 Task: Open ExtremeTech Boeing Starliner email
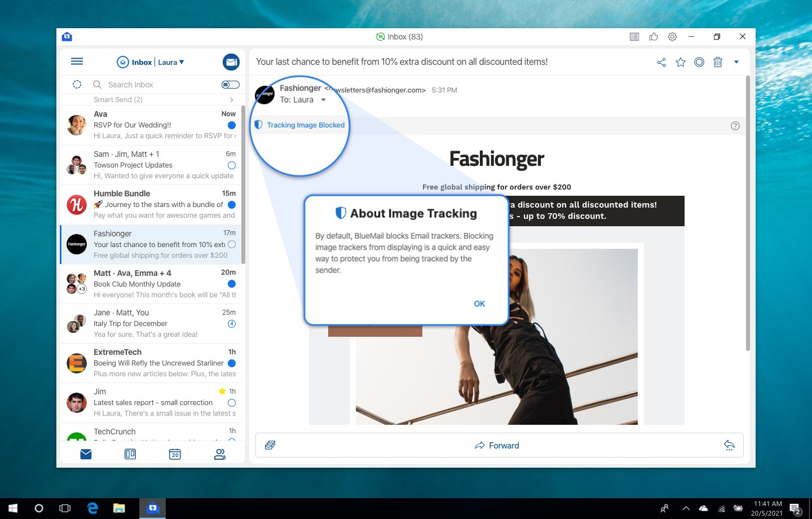point(151,363)
